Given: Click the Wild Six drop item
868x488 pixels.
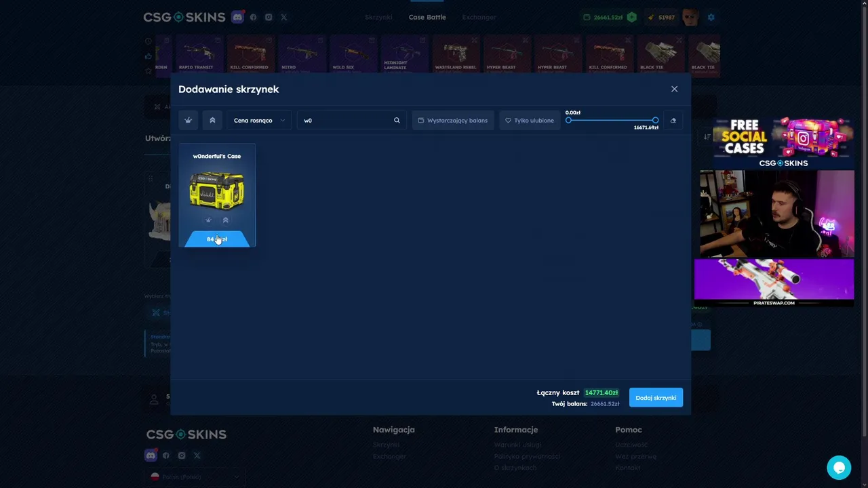Looking at the screenshot, I should coord(353,54).
